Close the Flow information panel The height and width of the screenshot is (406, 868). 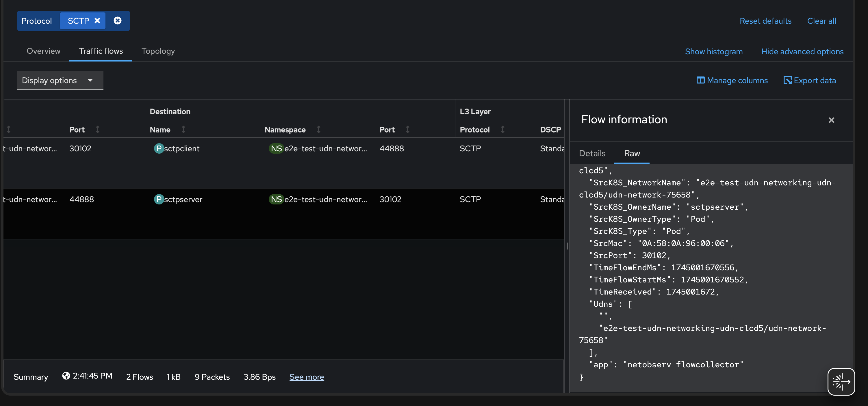point(831,120)
